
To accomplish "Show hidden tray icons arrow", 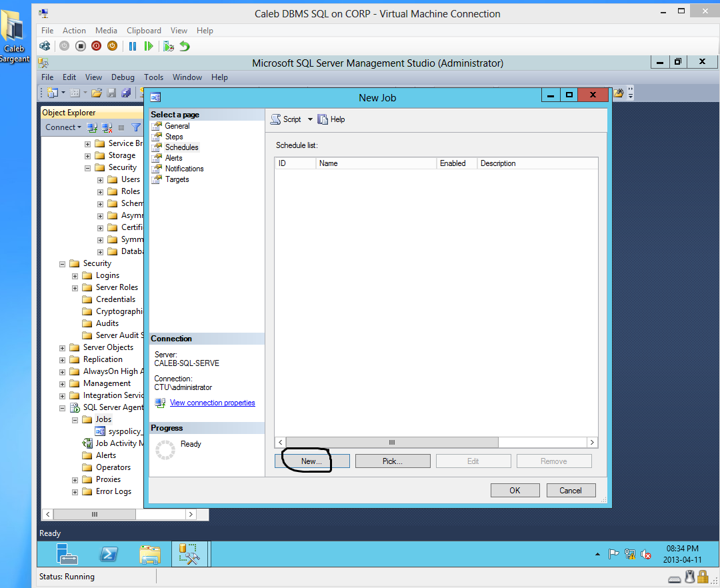I will coord(597,555).
